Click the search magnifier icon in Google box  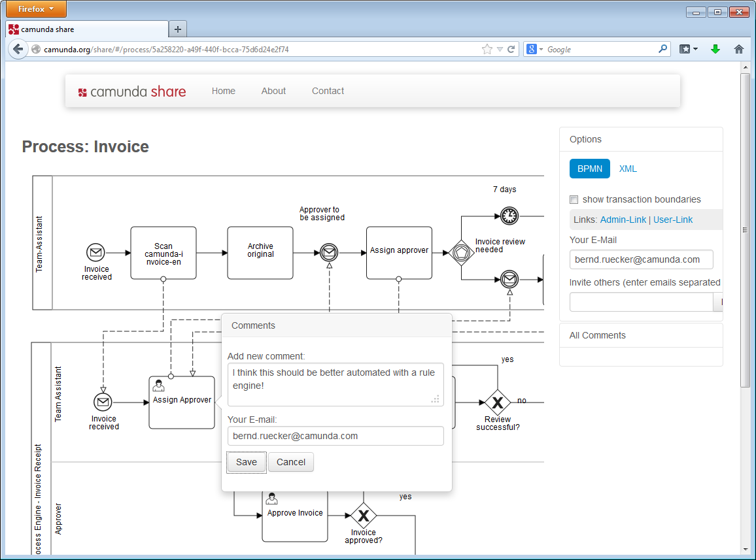(x=662, y=49)
